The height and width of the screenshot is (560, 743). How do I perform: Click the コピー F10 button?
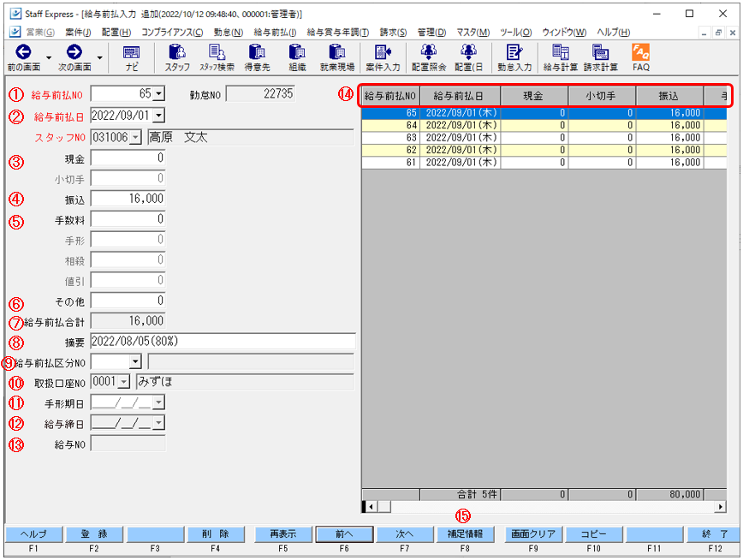594,534
